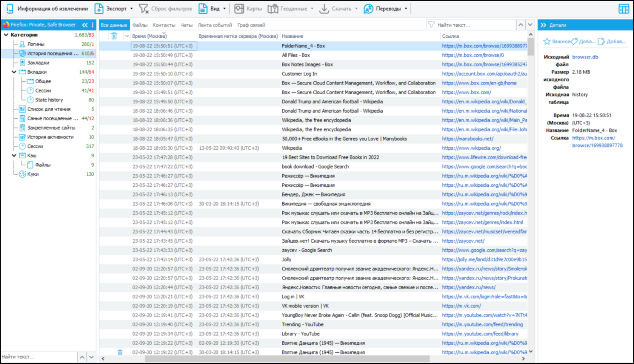Select the Куки cookies icon
634x364 pixels.
[22, 174]
